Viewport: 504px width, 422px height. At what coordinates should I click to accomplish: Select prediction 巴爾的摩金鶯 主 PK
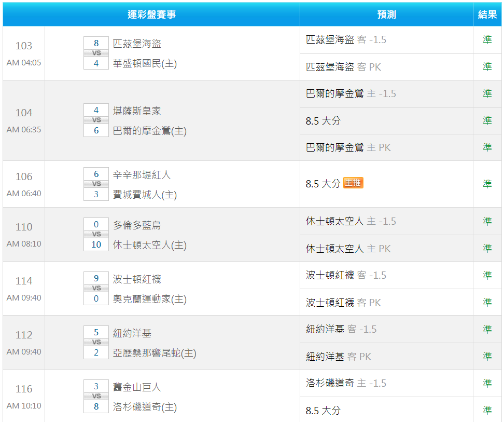pos(348,147)
